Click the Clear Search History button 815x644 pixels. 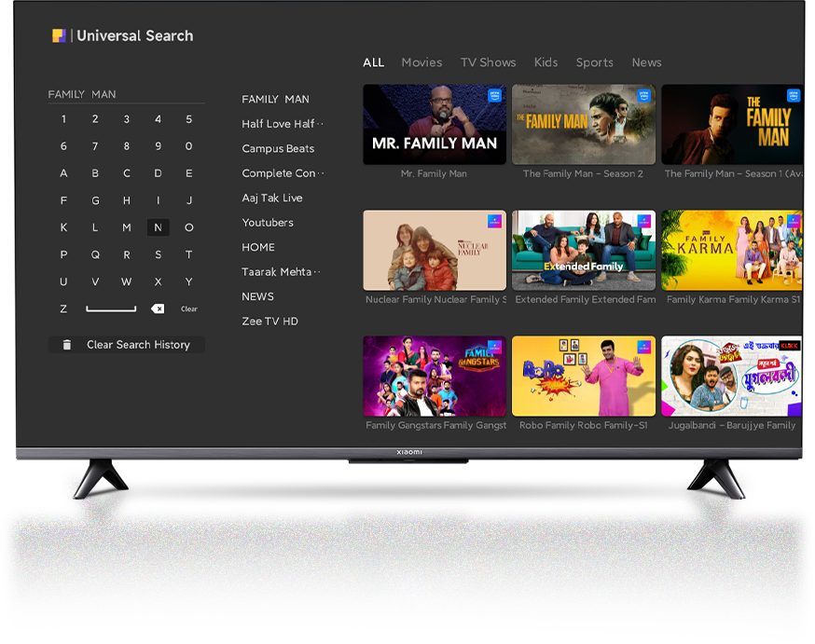click(x=126, y=345)
